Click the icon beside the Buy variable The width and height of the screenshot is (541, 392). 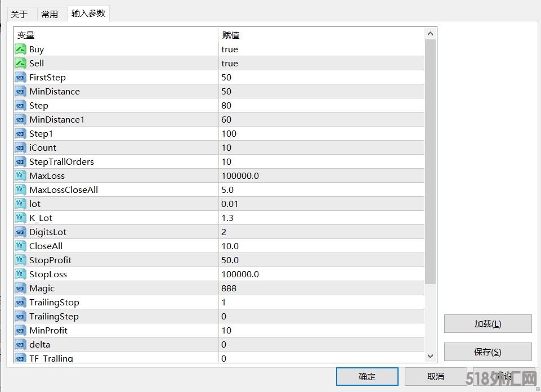(20, 49)
